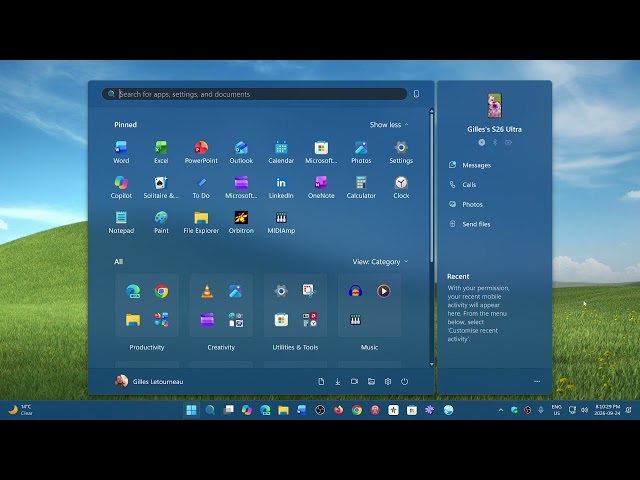This screenshot has width=640, height=480.
Task: Open Notepad from pinned apps
Action: pyautogui.click(x=121, y=222)
